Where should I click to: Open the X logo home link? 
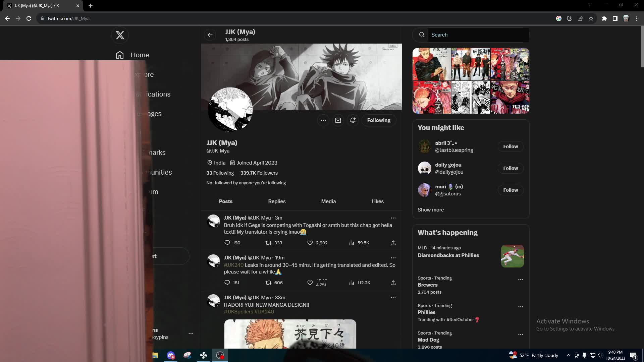(120, 35)
